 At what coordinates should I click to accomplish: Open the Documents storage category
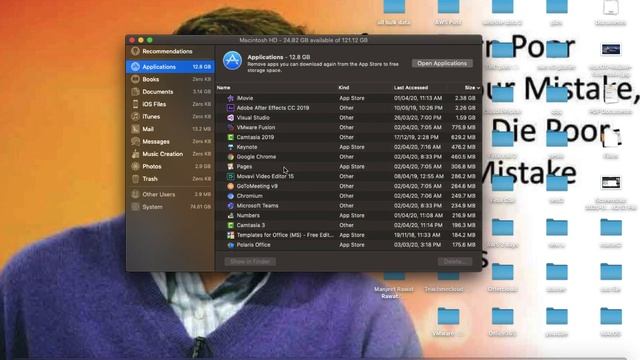coord(170,92)
